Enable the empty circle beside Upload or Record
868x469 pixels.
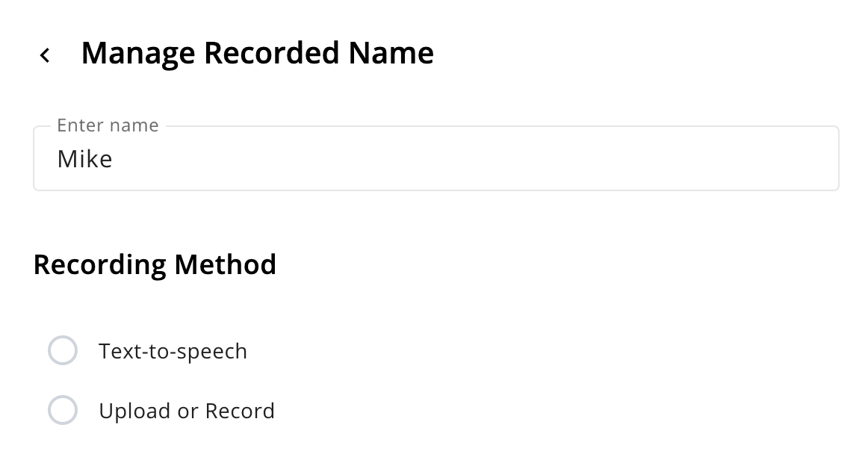pyautogui.click(x=63, y=410)
